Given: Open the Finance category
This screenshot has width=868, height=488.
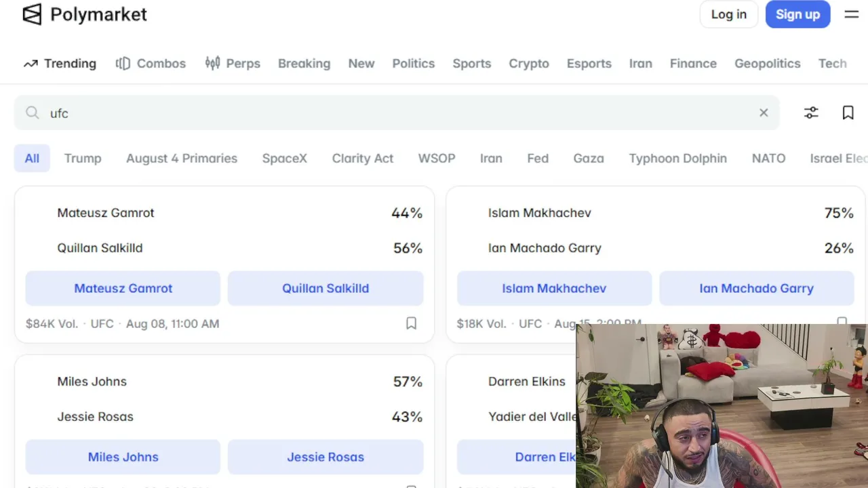Looking at the screenshot, I should tap(693, 64).
